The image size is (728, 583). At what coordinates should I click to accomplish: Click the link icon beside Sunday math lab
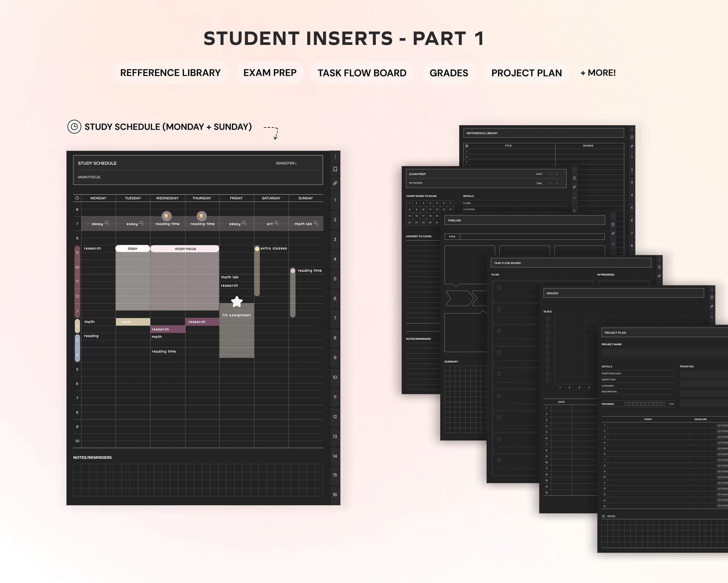click(316, 223)
